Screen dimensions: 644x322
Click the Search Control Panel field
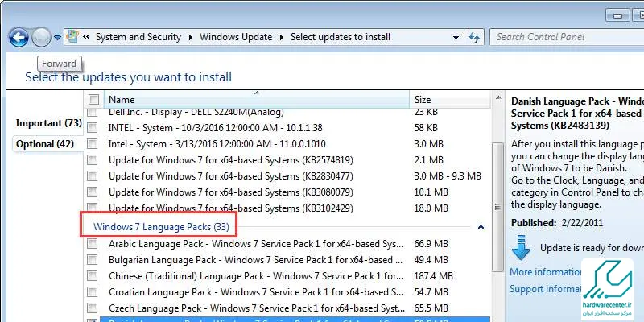click(x=567, y=37)
